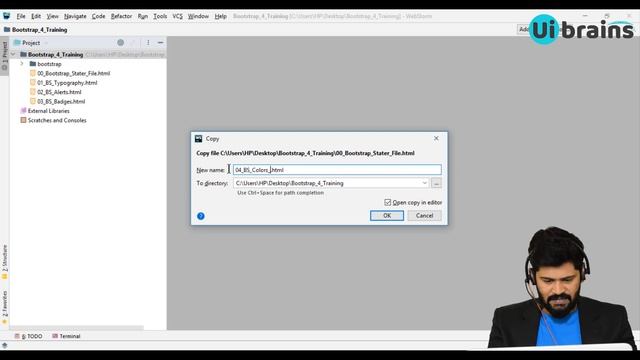Select 03_BS_Badges.html in the tree
Viewport: 640px width, 360px height.
pyautogui.click(x=61, y=102)
